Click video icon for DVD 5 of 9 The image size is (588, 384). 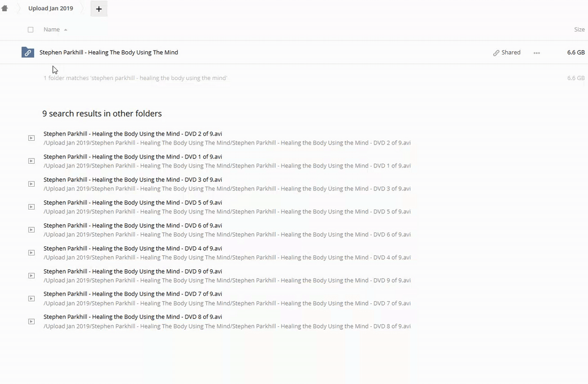[x=31, y=207]
